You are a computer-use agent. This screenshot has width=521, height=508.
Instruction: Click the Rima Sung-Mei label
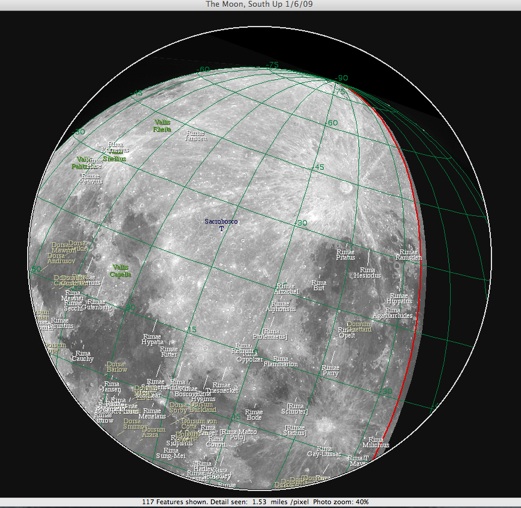tap(171, 453)
